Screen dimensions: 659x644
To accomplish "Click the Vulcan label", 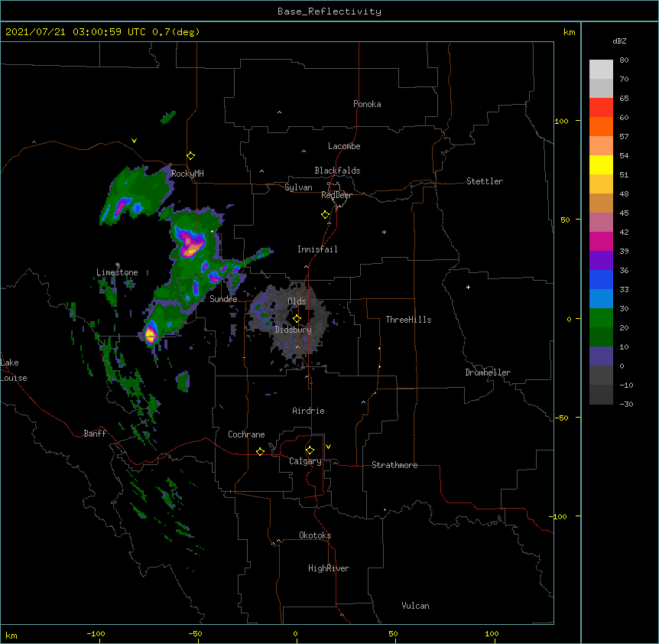I will [x=415, y=606].
